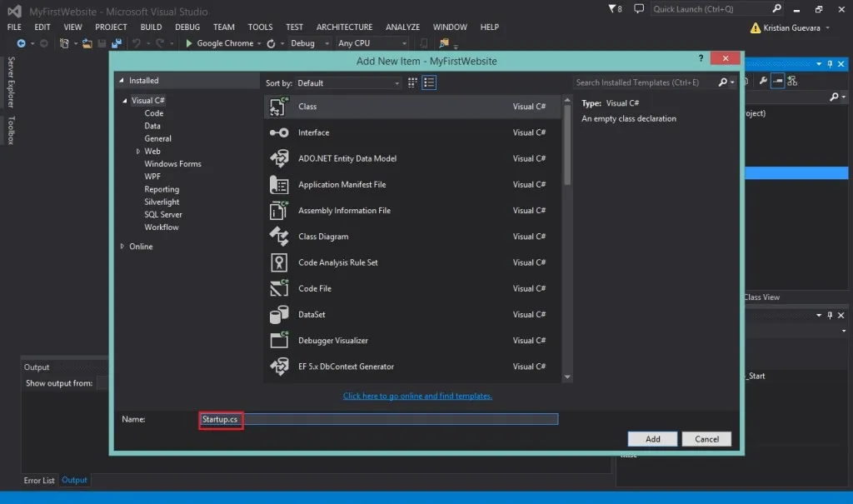Pick the Application Manifest File icon

pos(279,185)
